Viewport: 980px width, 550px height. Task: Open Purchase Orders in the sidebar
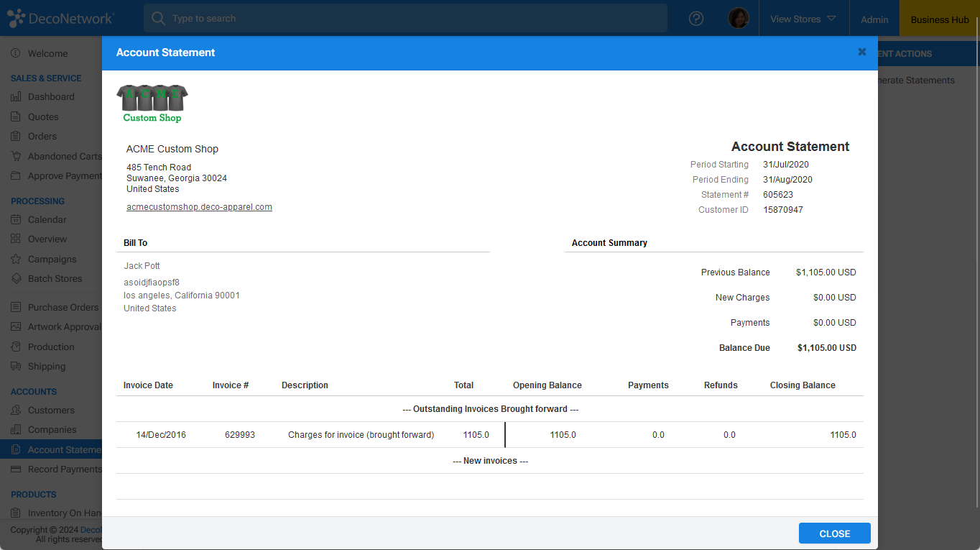63,308
